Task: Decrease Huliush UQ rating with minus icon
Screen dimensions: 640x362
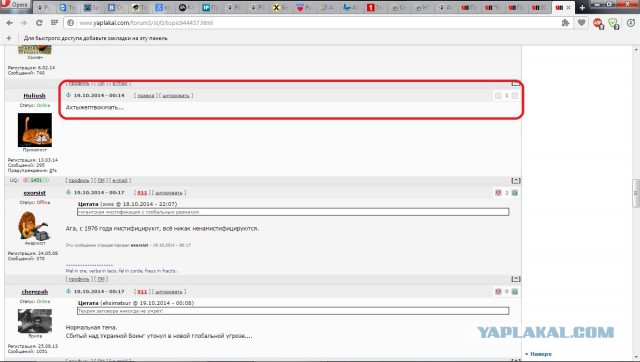Action: tap(25, 180)
